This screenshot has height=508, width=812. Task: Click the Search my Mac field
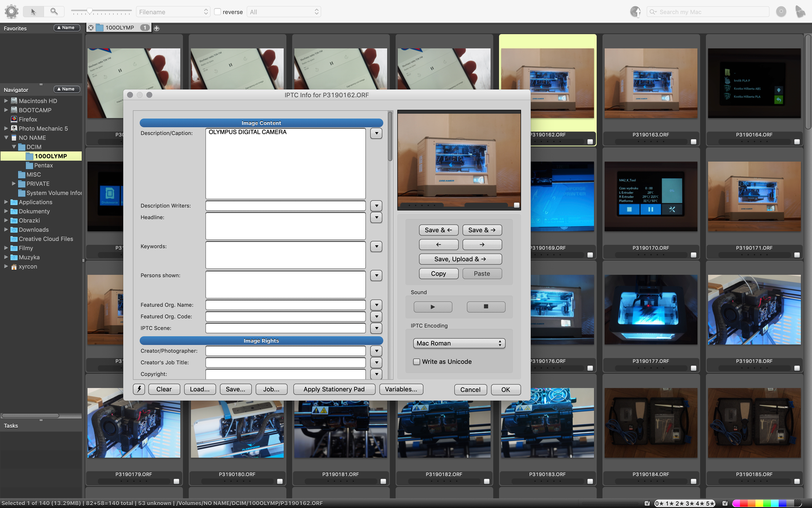click(708, 12)
